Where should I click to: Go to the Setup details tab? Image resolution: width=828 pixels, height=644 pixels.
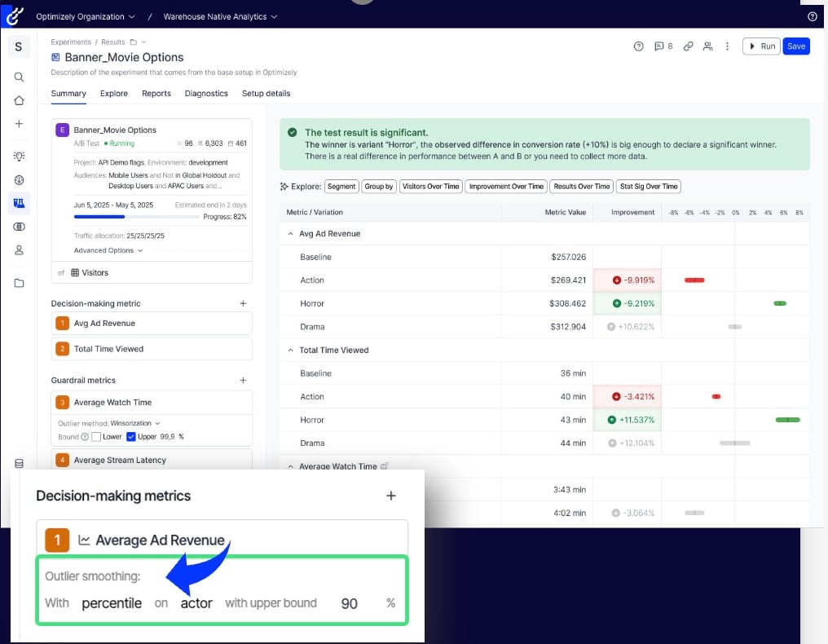coord(266,94)
